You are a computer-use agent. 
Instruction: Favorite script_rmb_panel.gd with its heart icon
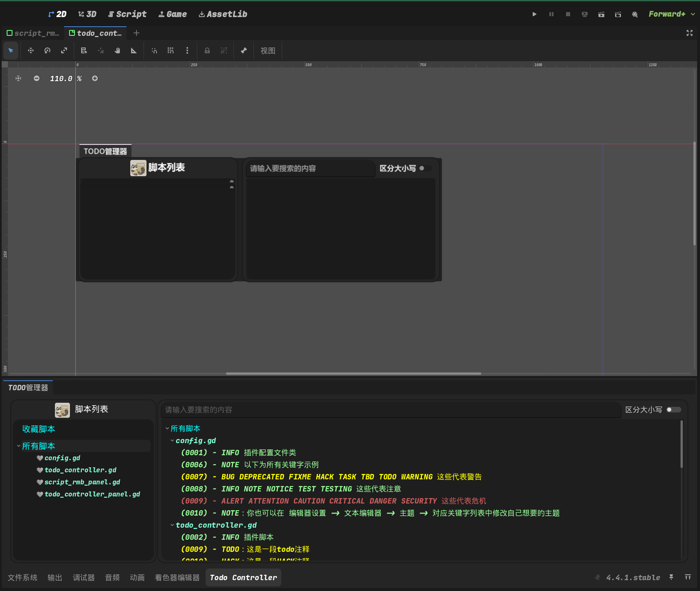[40, 482]
